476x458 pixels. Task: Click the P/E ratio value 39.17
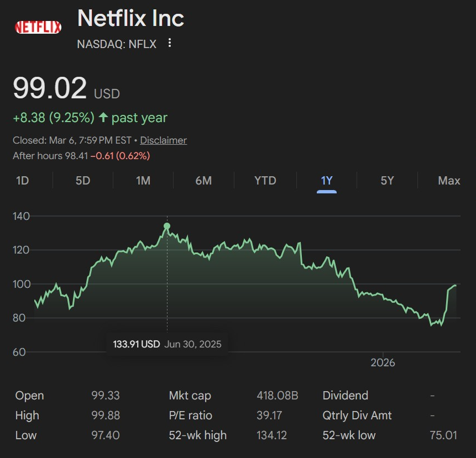tap(269, 415)
